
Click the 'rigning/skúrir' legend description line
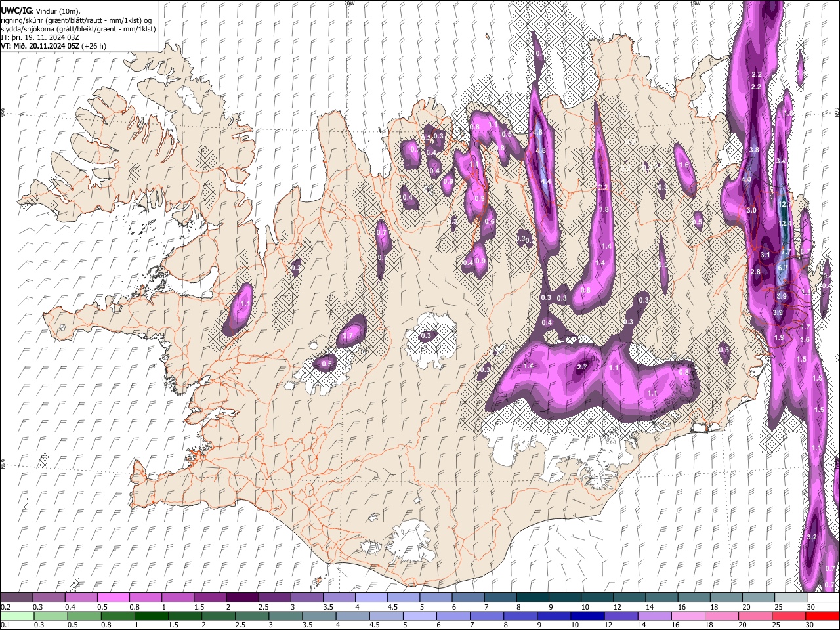(76, 20)
